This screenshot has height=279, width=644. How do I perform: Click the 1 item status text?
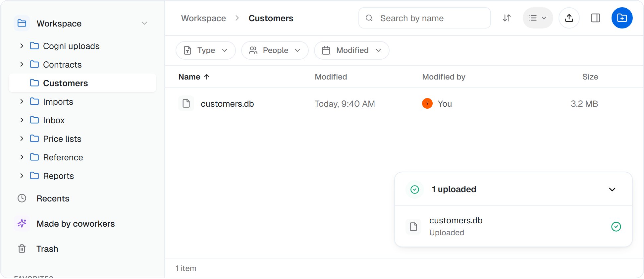pyautogui.click(x=186, y=268)
